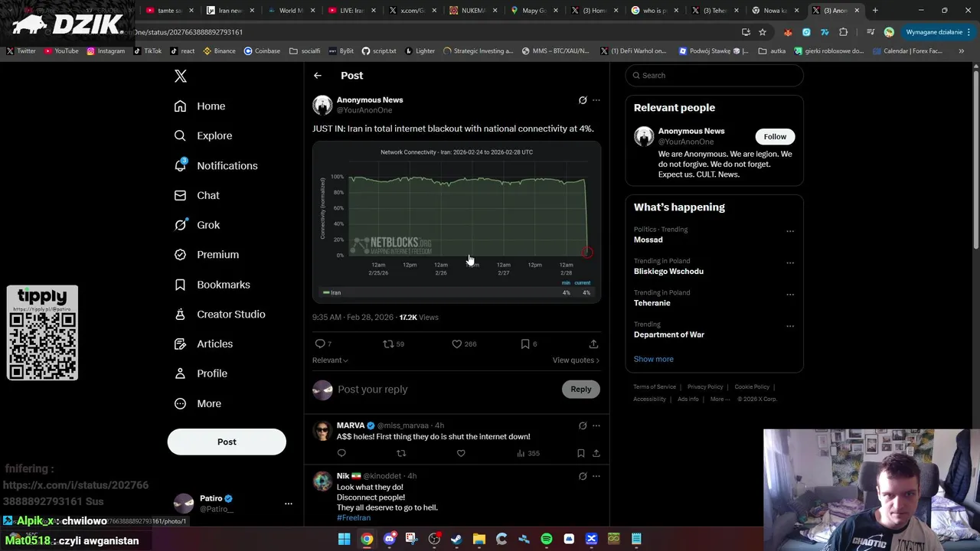Open Bookmarks in the sidebar
980x551 pixels.
[212, 285]
